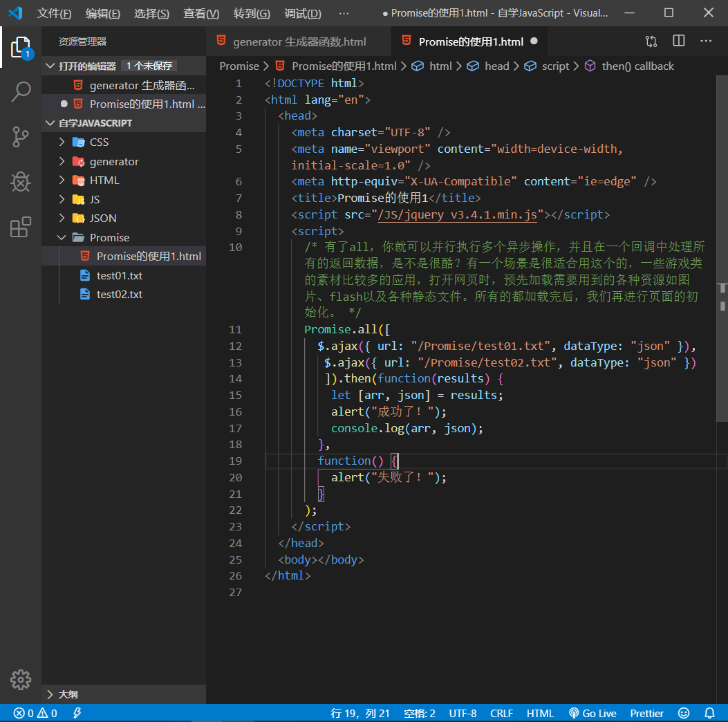Switch to generator 生成器函数.html tab

click(x=299, y=41)
